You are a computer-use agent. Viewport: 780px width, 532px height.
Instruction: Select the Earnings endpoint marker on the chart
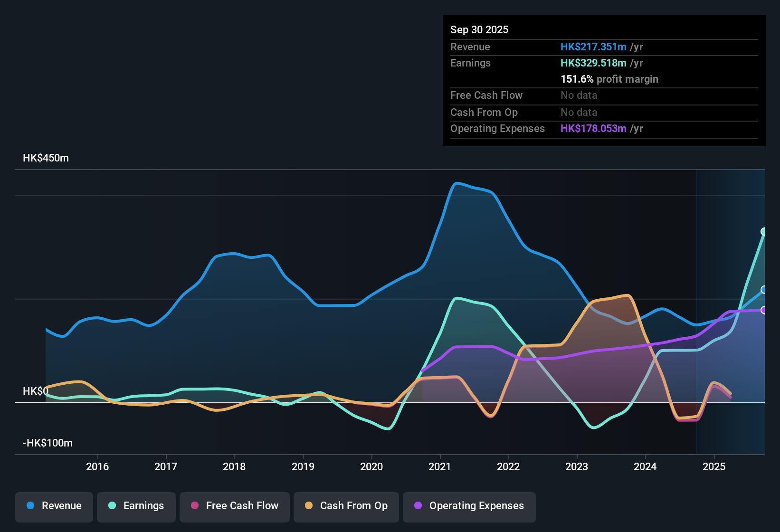(763, 232)
